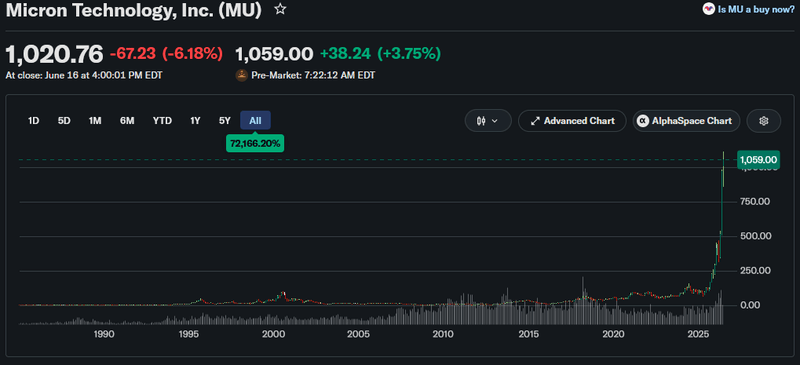Click the 'Pre-Market: 7:22:12 AM EDT' text
Screen dimensions: 800x365
point(313,76)
